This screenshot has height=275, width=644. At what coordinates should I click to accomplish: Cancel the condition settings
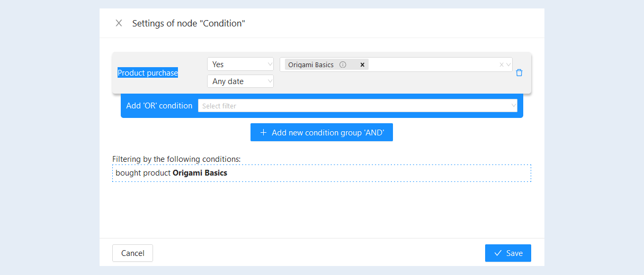pos(132,253)
